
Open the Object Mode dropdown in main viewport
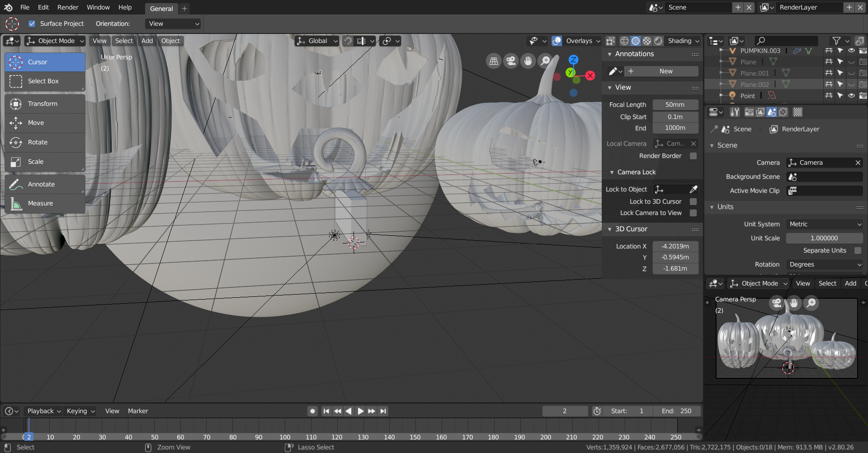(55, 41)
